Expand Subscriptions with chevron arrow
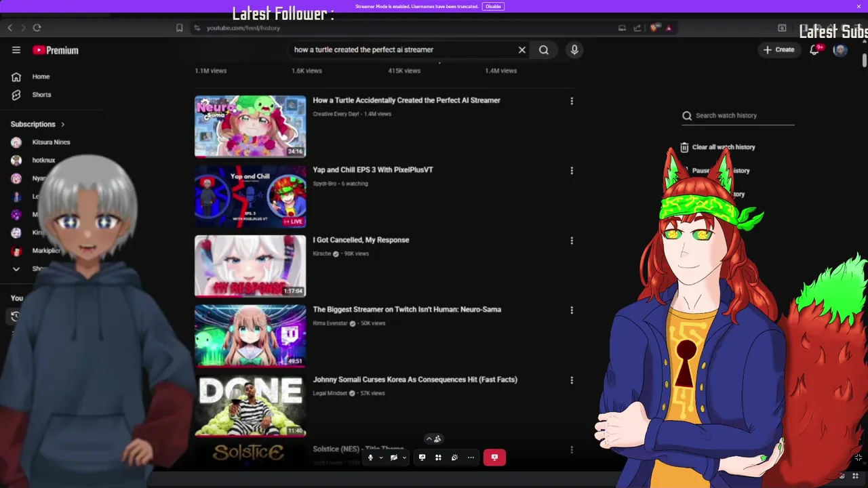This screenshot has width=868, height=488. point(62,125)
